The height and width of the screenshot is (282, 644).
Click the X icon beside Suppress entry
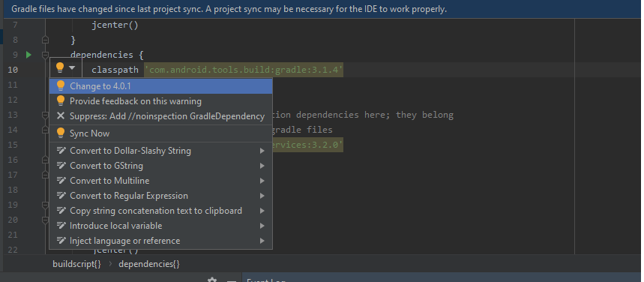click(x=61, y=116)
